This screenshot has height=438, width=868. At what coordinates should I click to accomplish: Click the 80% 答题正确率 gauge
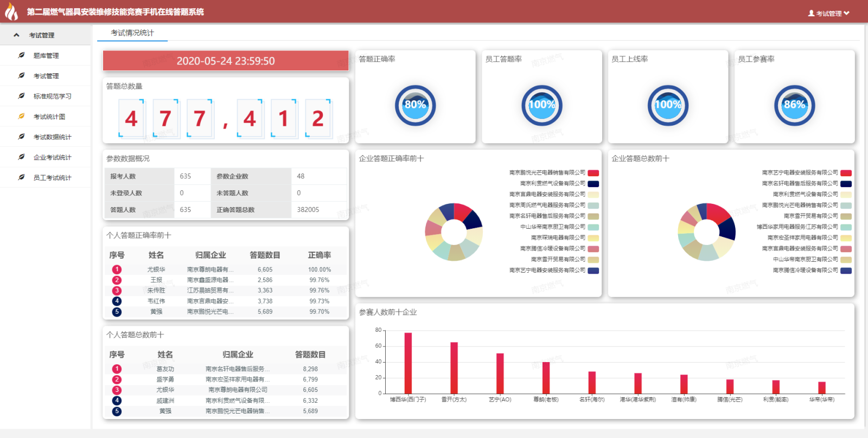point(415,105)
